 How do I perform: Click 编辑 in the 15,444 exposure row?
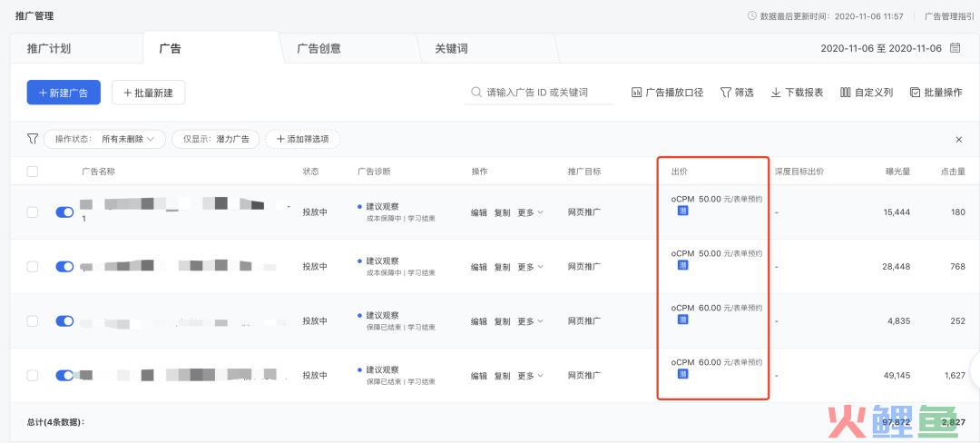click(479, 212)
